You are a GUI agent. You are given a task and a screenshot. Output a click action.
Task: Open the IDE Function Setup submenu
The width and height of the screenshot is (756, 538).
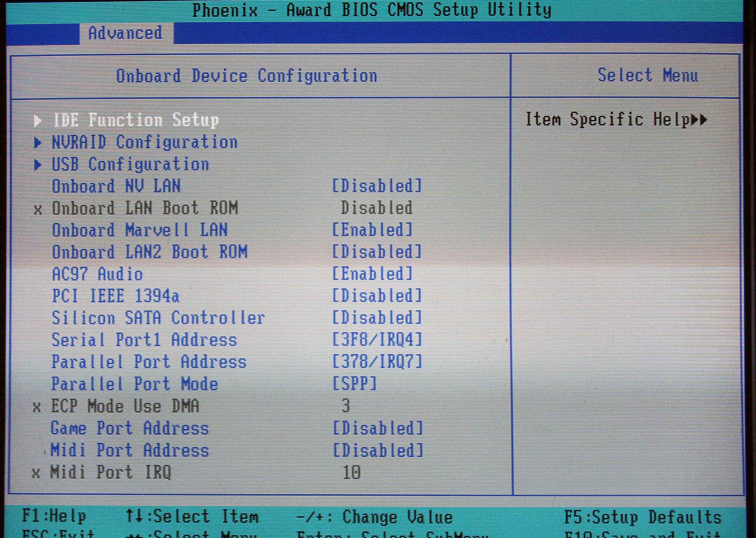(x=136, y=120)
